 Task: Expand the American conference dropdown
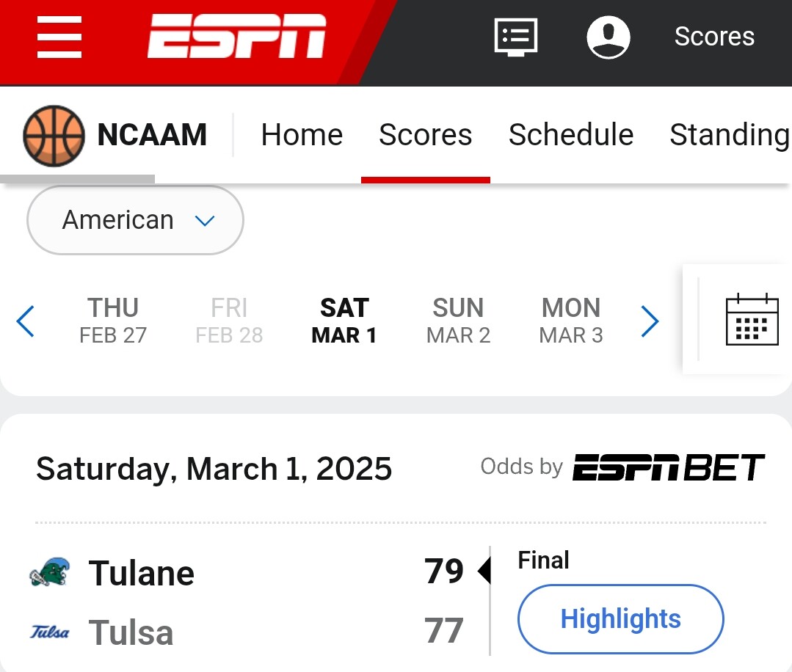pyautogui.click(x=135, y=220)
